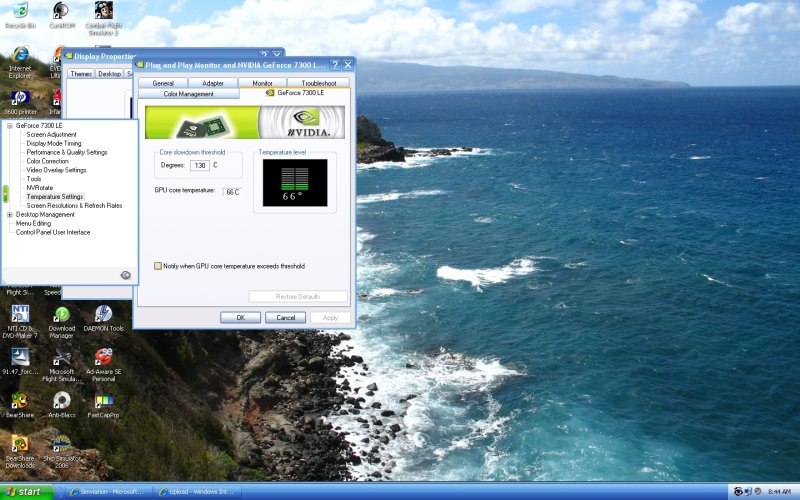This screenshot has width=800, height=500.
Task: Click the system tray icons near the clock
Action: click(x=747, y=492)
